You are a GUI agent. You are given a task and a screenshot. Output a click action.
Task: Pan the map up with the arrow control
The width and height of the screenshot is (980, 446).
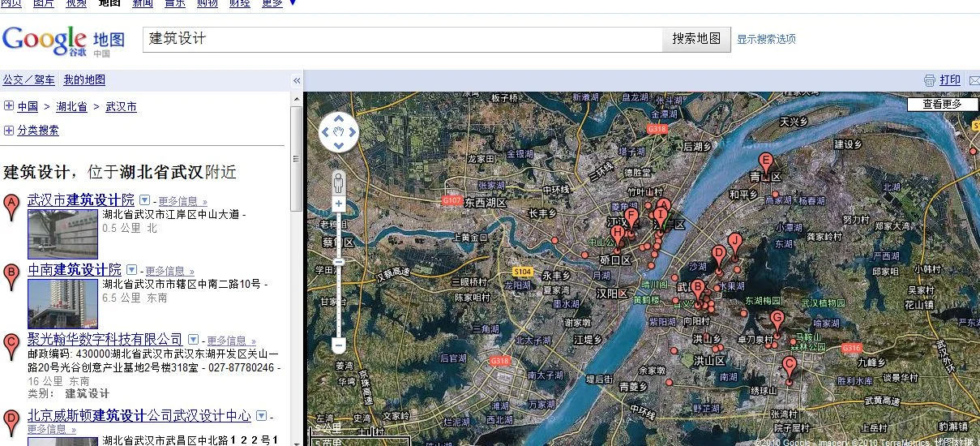coord(339,119)
